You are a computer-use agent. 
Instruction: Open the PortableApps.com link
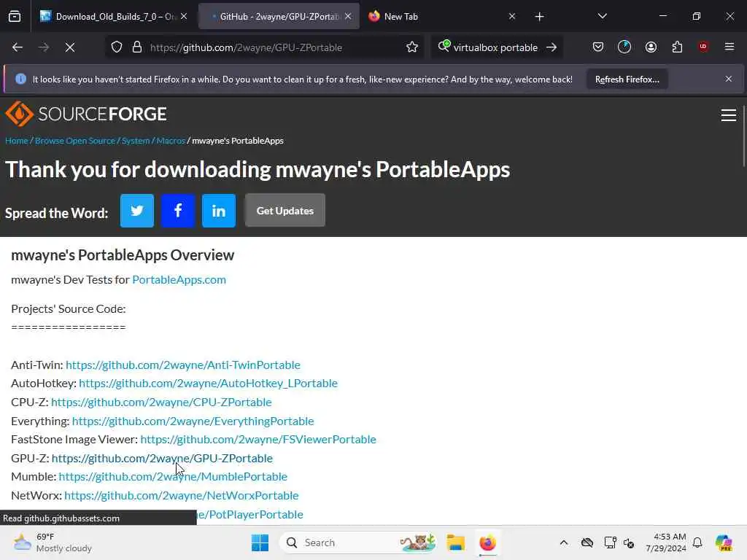tap(179, 279)
